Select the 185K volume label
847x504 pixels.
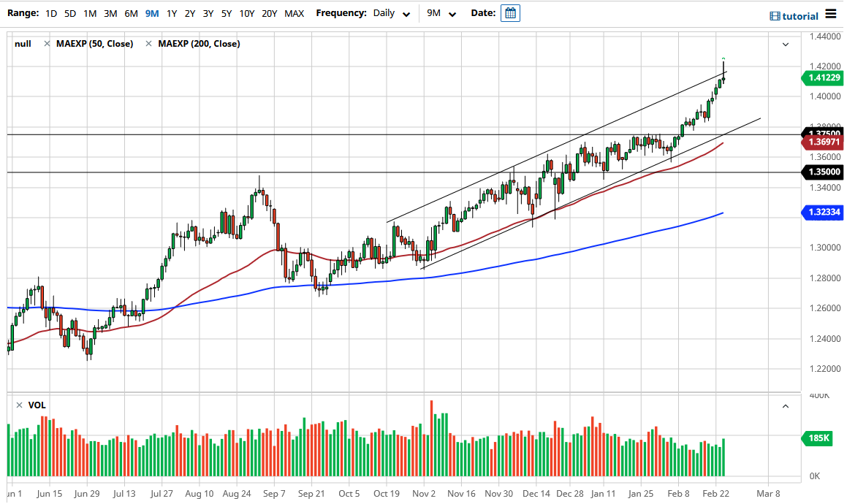pos(818,438)
